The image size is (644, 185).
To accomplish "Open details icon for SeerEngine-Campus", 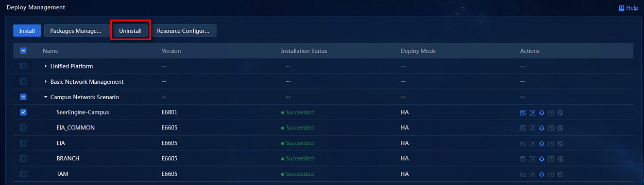I will pos(523,113).
